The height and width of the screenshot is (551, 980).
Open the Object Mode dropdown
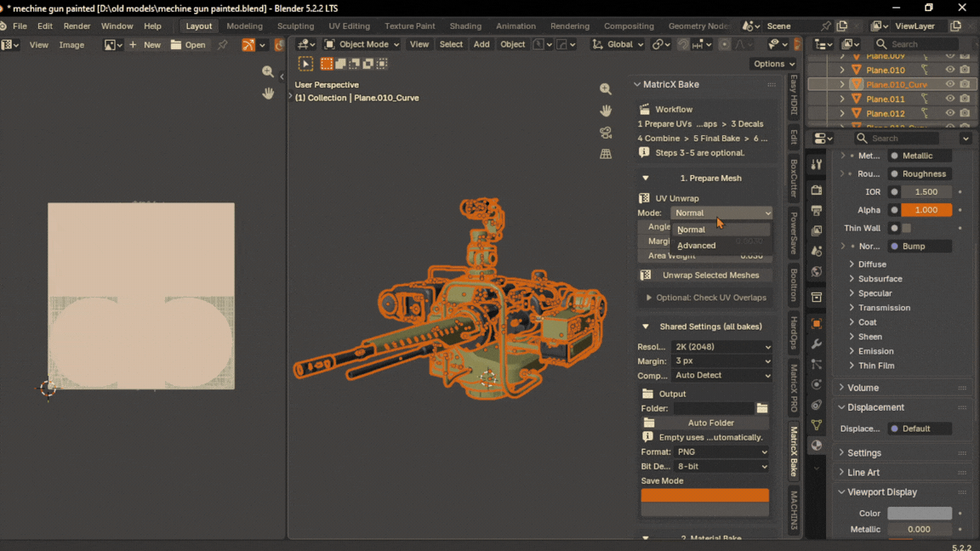[x=362, y=44]
